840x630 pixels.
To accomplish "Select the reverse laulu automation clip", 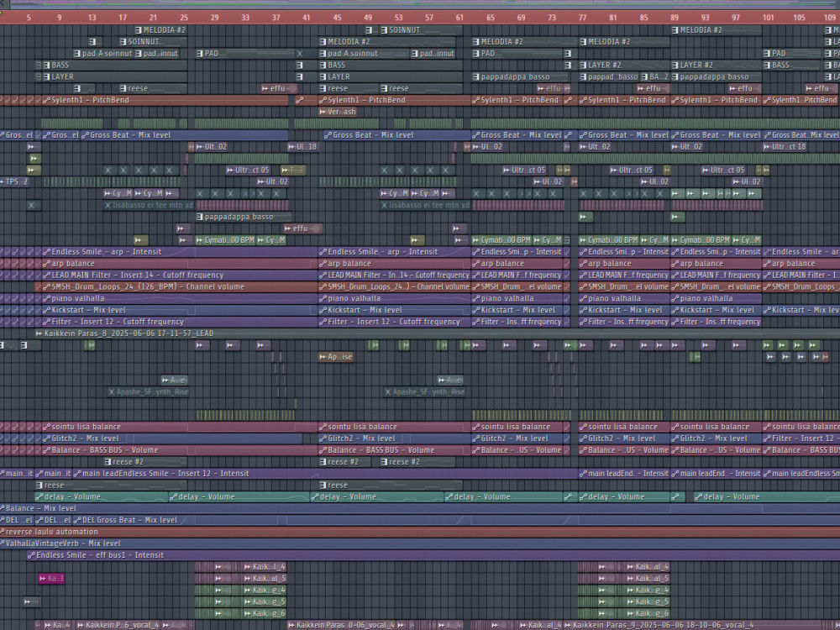I will [x=420, y=532].
